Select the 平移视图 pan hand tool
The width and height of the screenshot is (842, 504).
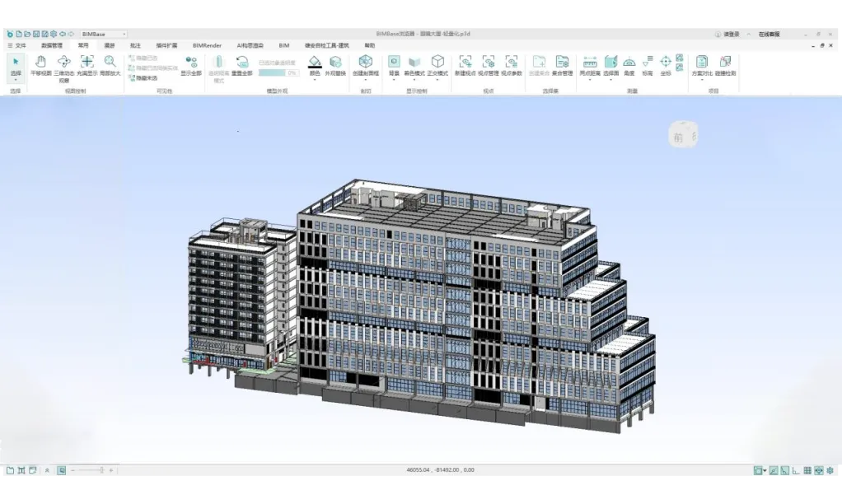coord(40,63)
